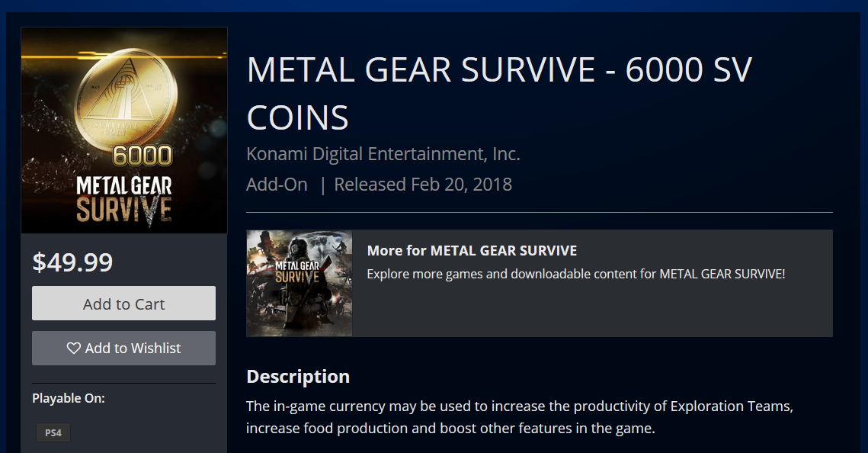The width and height of the screenshot is (868, 453).
Task: Click the 6000 number on the cover art
Action: (x=143, y=156)
